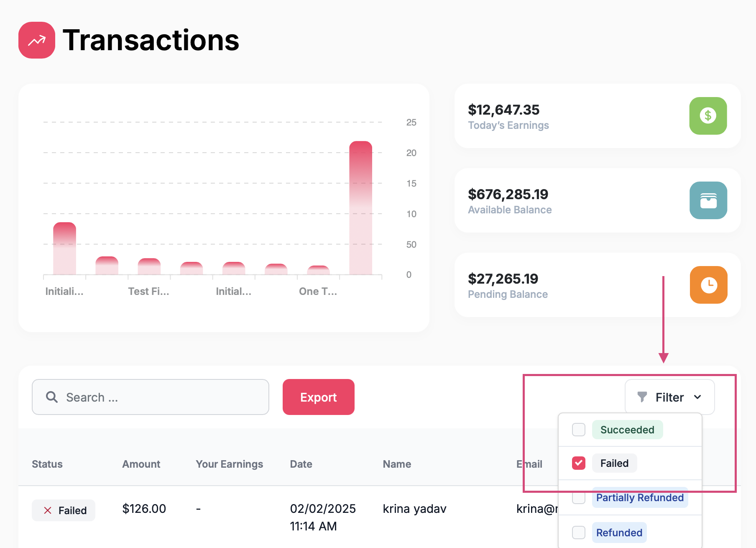Check the Succeeded filter checkbox
The image size is (756, 548).
click(579, 430)
